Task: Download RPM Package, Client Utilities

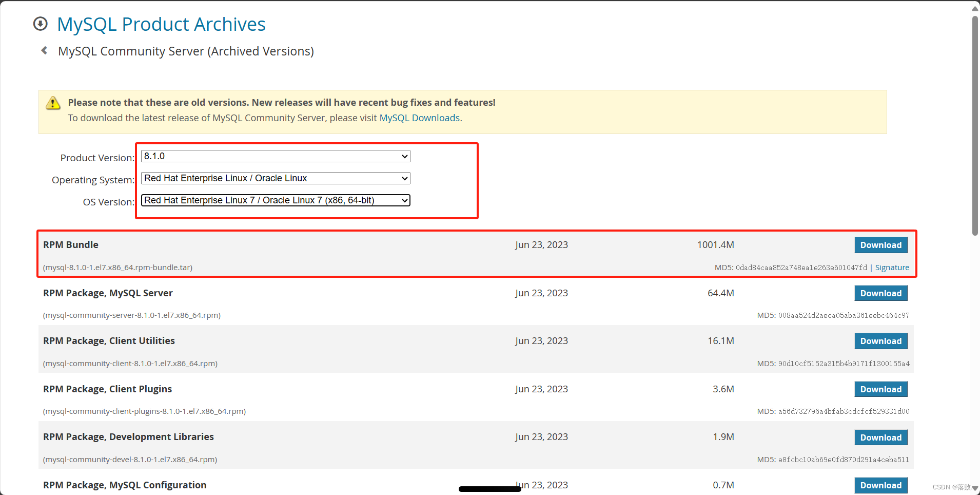Action: click(x=881, y=341)
